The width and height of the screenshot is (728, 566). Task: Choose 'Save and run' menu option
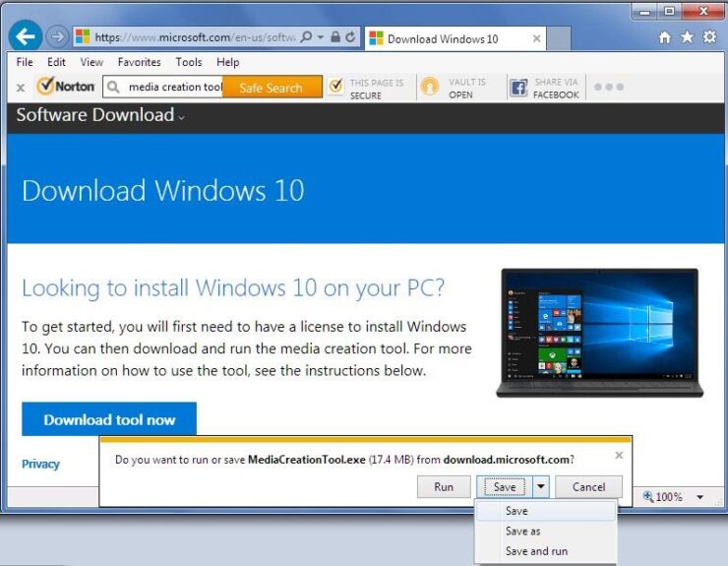(536, 551)
